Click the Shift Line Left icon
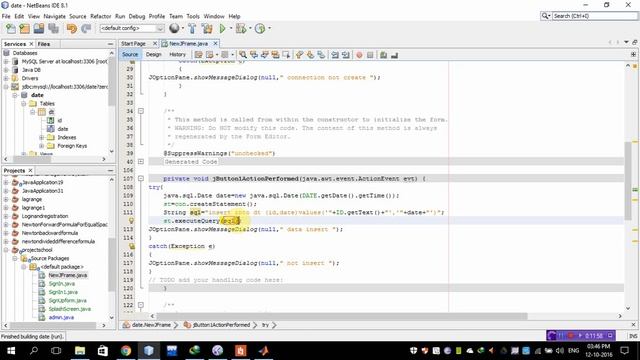 pos(335,55)
